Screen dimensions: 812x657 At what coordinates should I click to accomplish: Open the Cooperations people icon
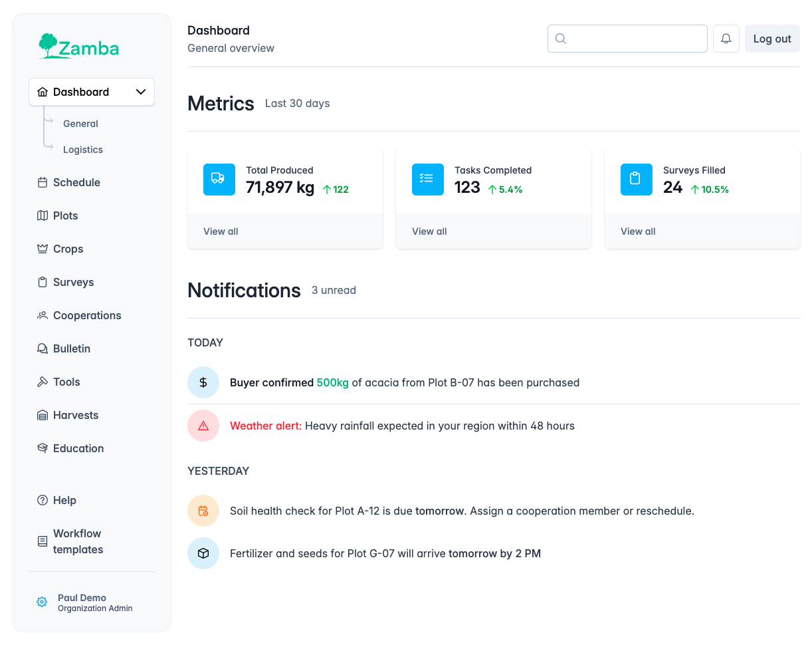tap(42, 315)
